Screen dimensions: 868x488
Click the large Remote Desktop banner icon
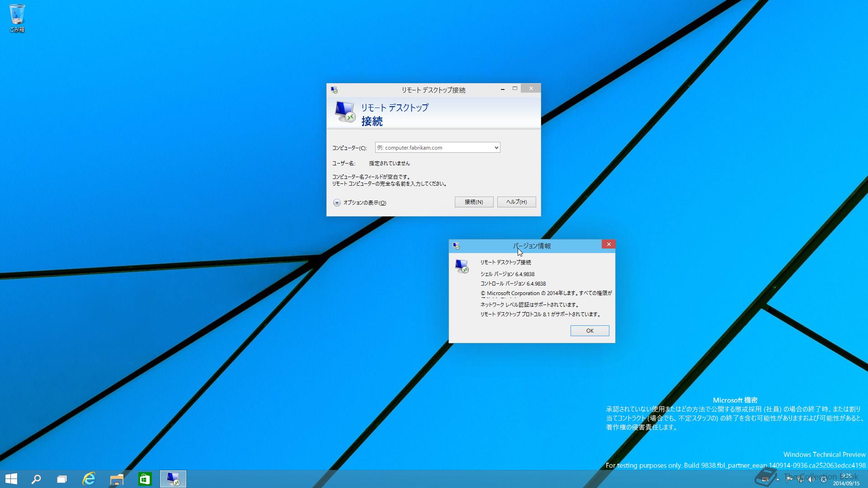tap(345, 112)
